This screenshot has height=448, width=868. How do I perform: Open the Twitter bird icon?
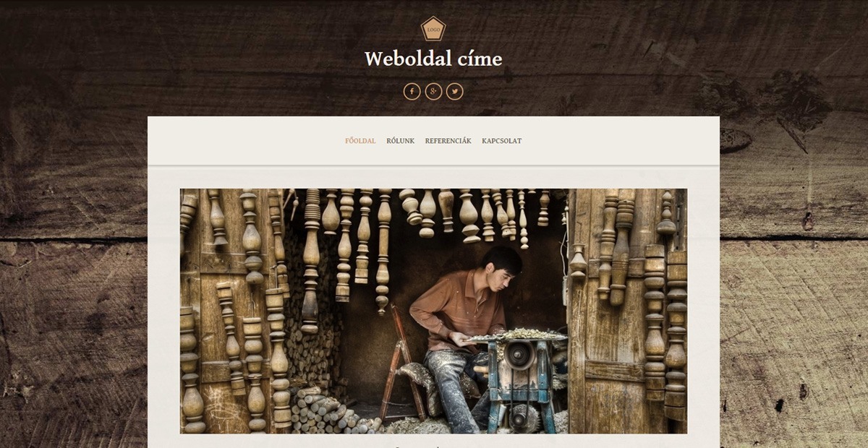point(454,92)
